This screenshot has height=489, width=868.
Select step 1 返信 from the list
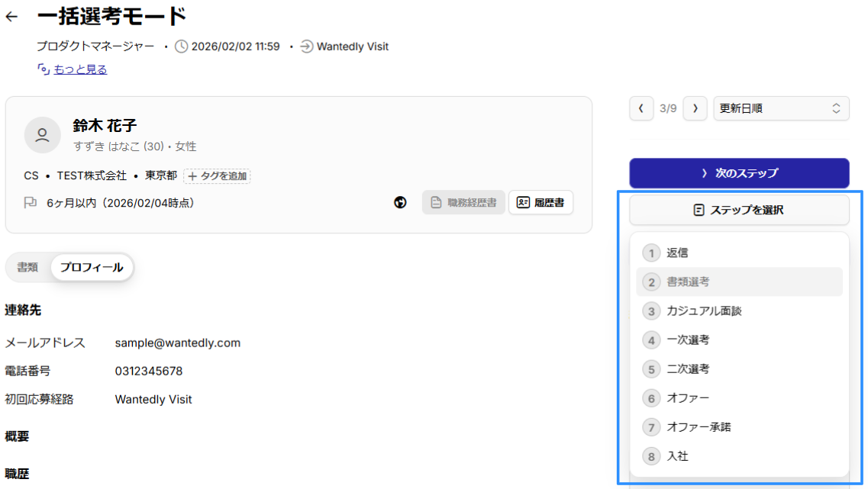pyautogui.click(x=677, y=253)
